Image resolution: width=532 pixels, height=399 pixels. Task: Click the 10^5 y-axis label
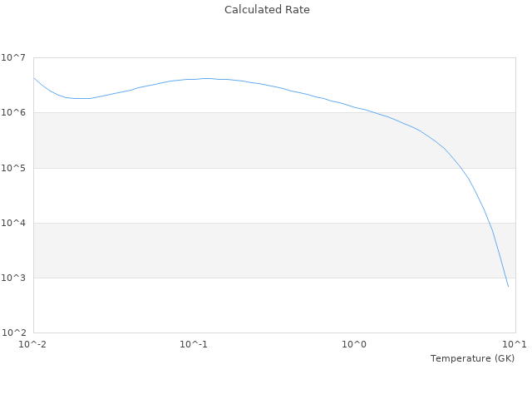pos(13,168)
